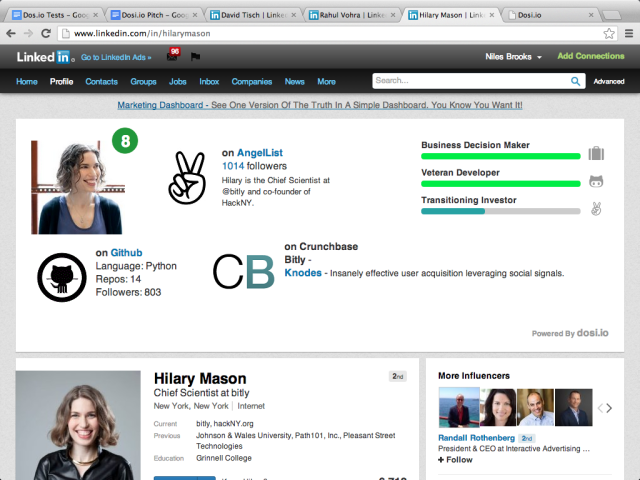Click the Powered By dosi.io link
Image resolution: width=640 pixels, height=480 pixels.
(570, 333)
